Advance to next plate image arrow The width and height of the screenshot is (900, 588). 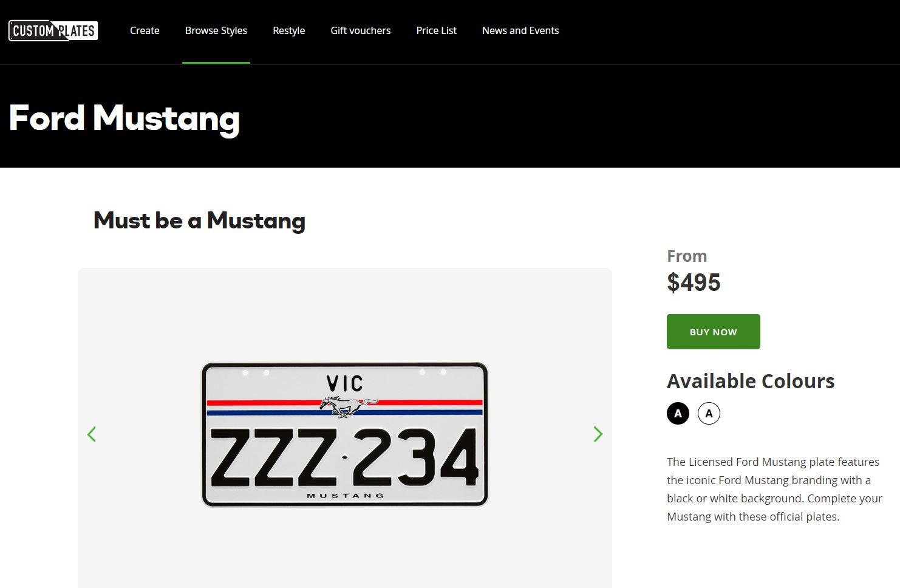[598, 434]
